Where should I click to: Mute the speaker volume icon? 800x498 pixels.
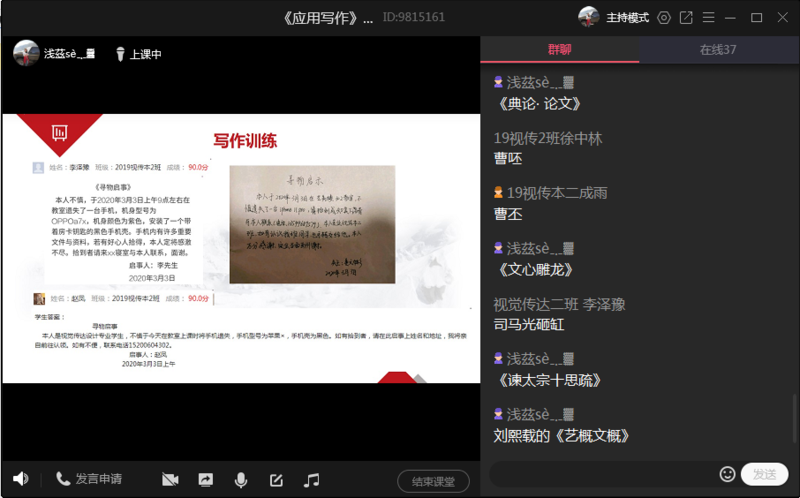(x=21, y=479)
